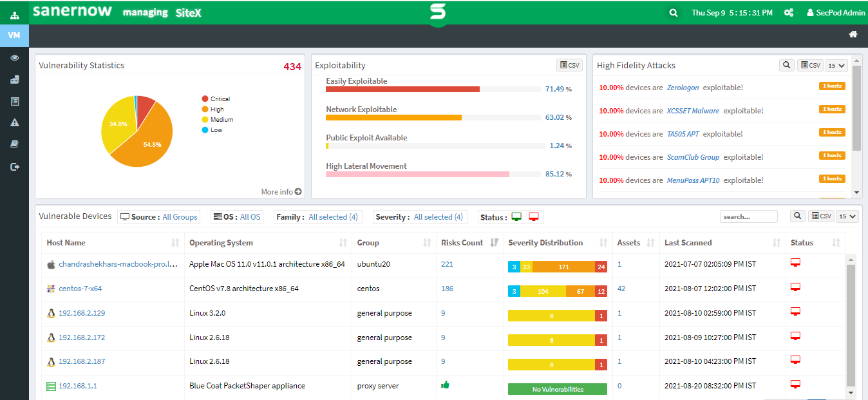868x400 pixels.
Task: Click the SecPod S logo in header
Action: click(438, 13)
